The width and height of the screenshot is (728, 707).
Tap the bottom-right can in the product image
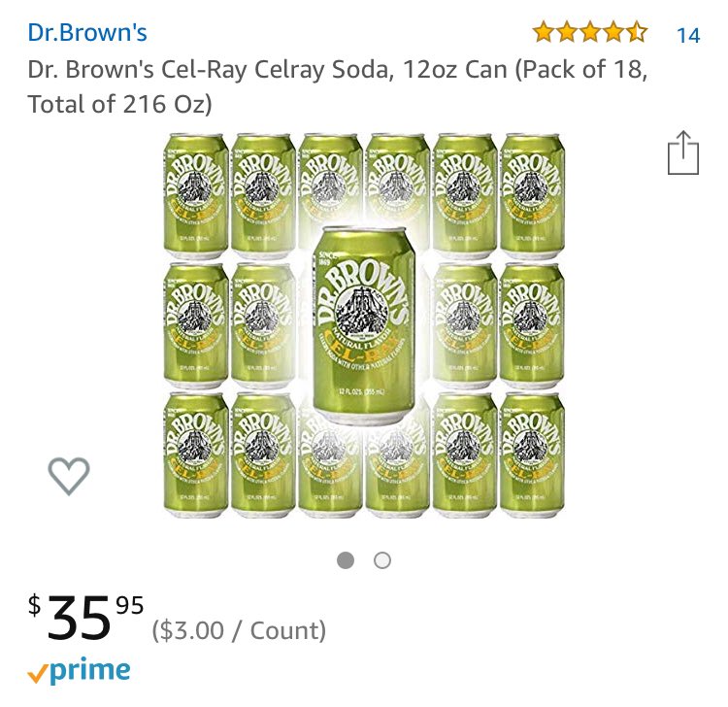tap(532, 455)
